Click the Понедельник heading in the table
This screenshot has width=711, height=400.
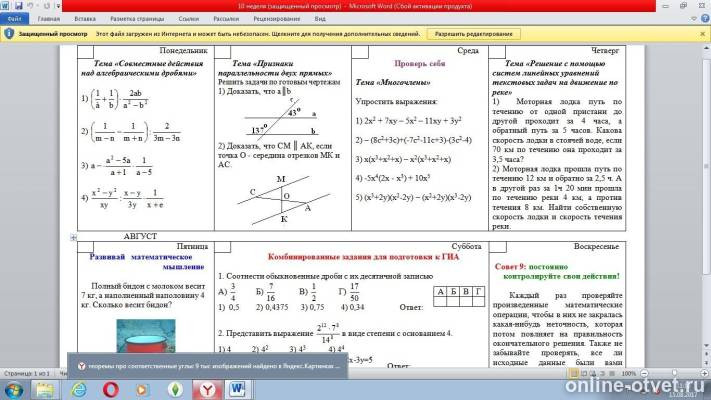coord(184,51)
